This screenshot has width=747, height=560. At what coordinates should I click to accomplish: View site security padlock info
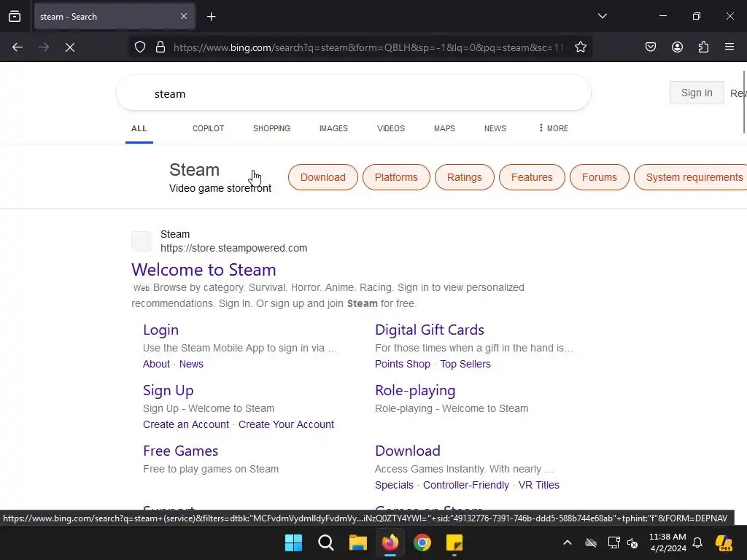160,47
